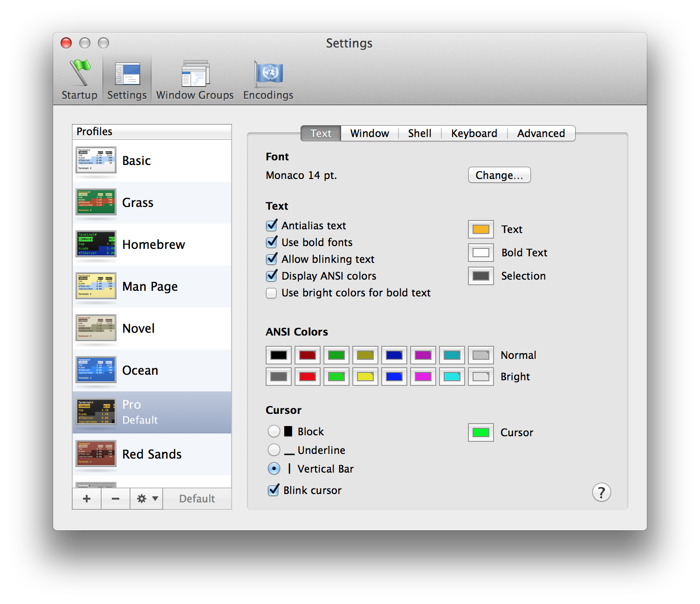Remove the selected profile with minus button
This screenshot has height=604, width=700.
[x=116, y=499]
